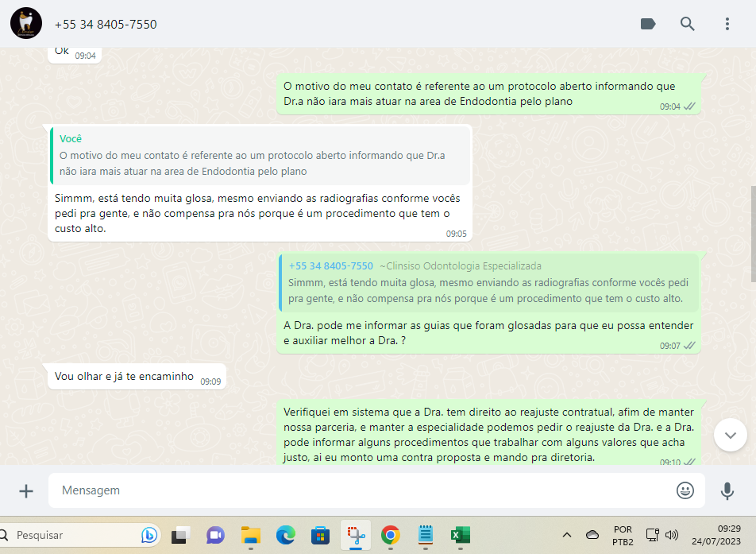Open contact info for +55 34 8405-7550
The width and height of the screenshot is (756, 554).
click(106, 24)
